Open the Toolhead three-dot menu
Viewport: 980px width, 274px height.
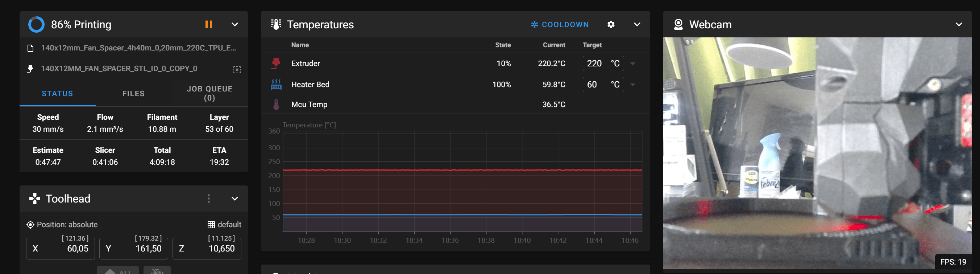point(208,199)
